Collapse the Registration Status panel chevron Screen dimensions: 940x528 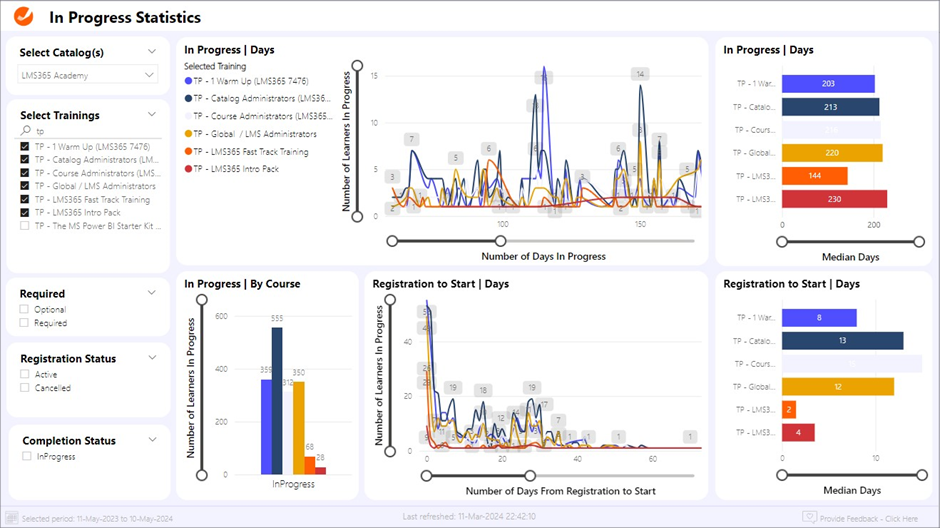tap(152, 358)
